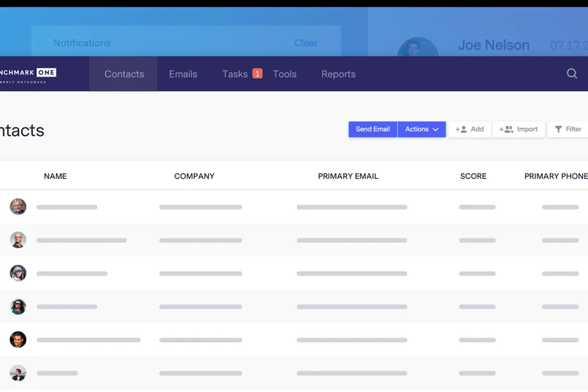Switch to the Emails tab

[183, 74]
